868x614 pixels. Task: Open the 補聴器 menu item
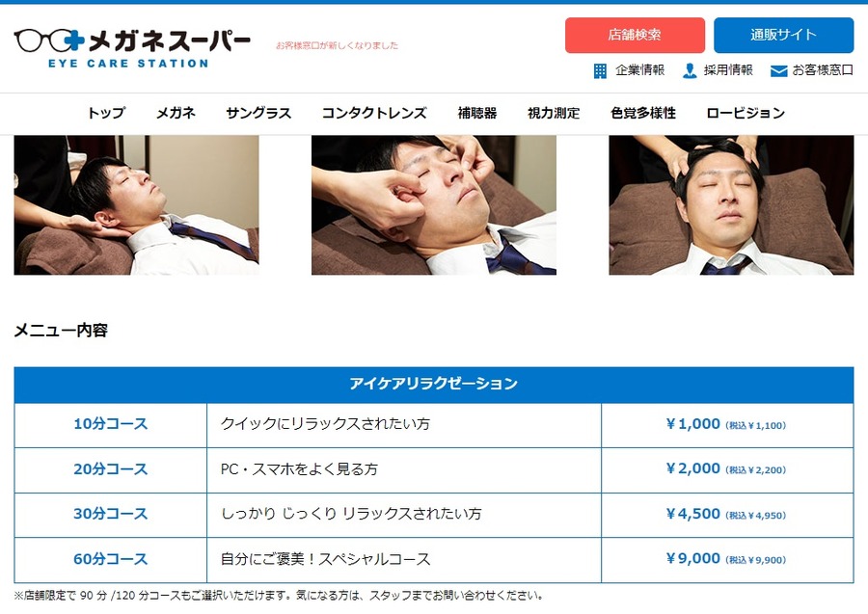point(477,114)
